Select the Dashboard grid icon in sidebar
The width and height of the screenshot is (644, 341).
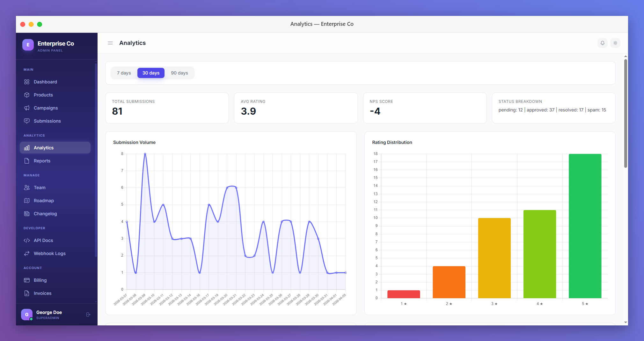[27, 82]
